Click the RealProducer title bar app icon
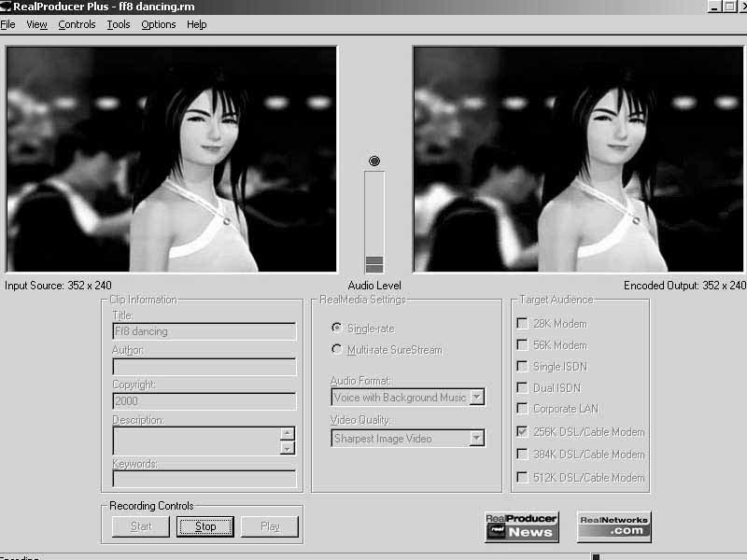 [x=6, y=7]
